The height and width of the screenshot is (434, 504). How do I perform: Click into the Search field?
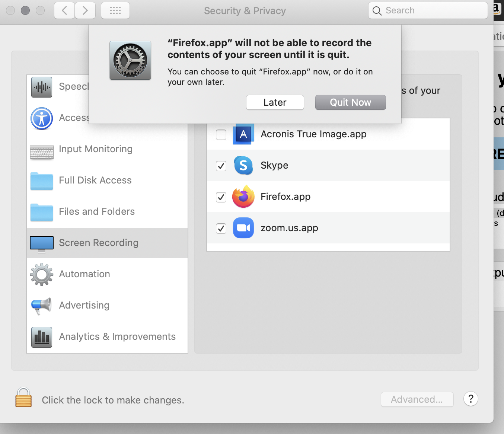pyautogui.click(x=428, y=10)
